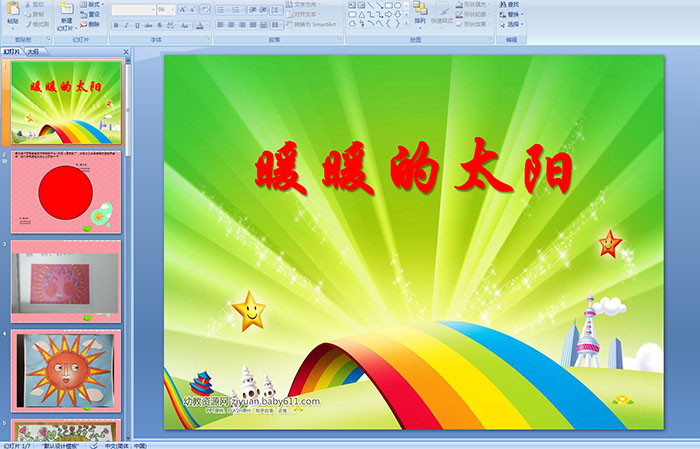Open the font size dropdown arrow
This screenshot has width=700, height=449.
[173, 10]
